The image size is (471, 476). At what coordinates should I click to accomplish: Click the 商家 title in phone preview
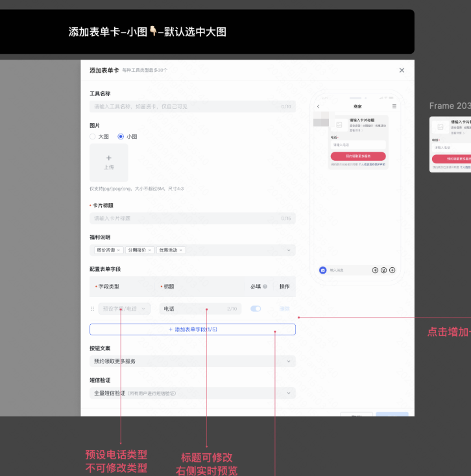coord(357,106)
